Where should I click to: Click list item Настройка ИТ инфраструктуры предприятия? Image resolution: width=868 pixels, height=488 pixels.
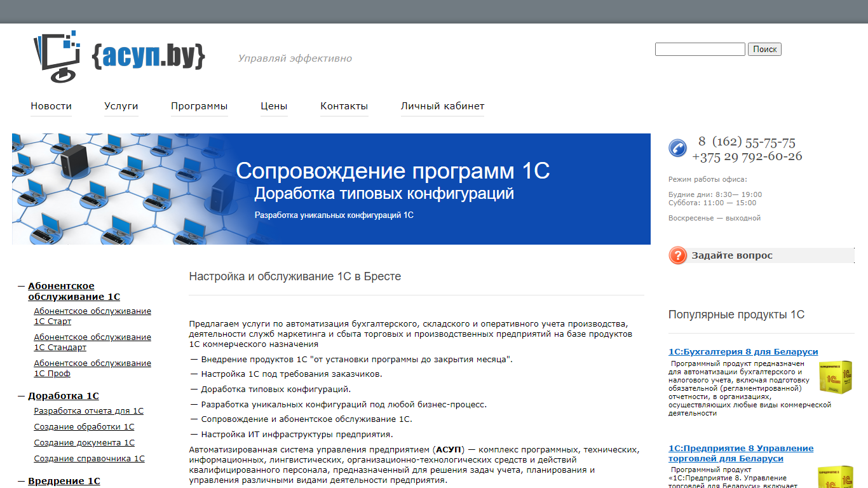[297, 435]
